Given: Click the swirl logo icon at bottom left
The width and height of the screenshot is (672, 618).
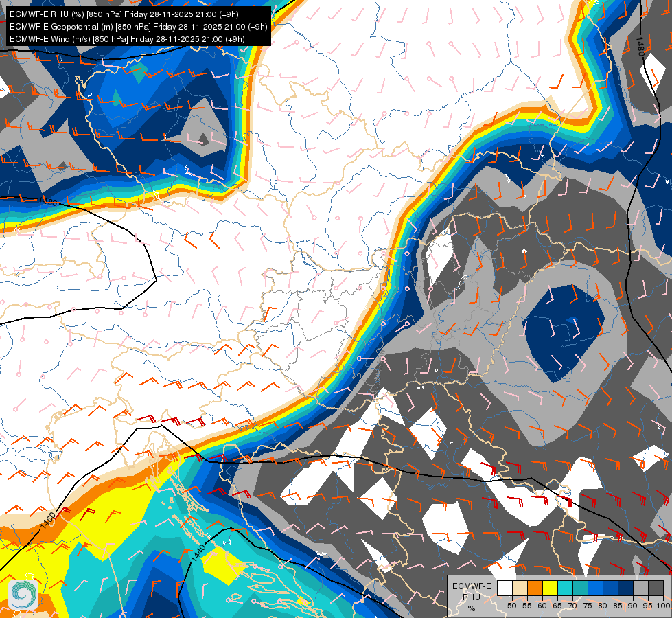Looking at the screenshot, I should [x=23, y=595].
